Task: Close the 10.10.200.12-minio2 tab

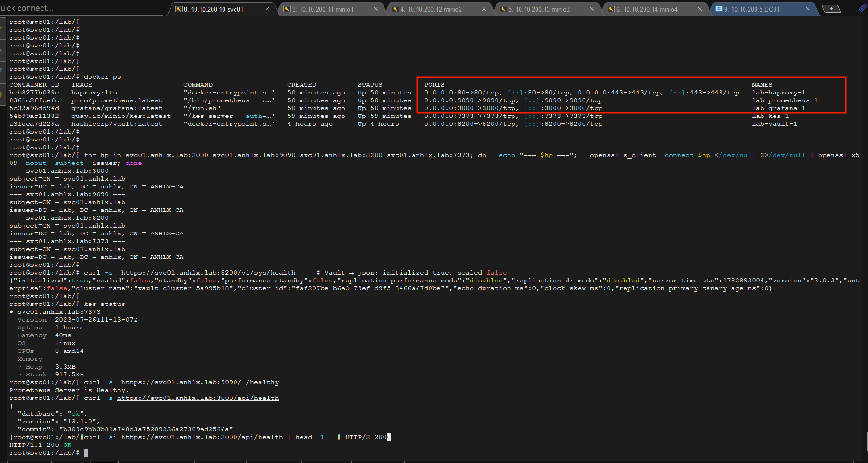Action: 484,9
